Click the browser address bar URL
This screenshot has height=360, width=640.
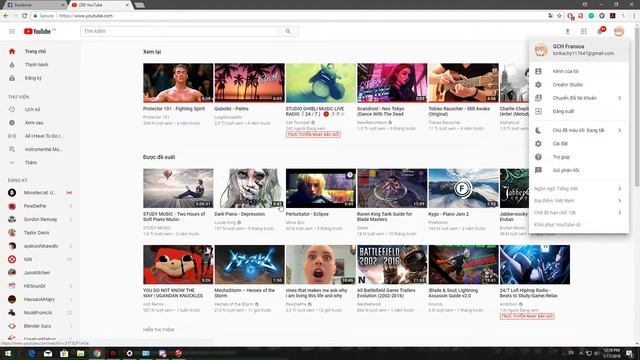click(86, 16)
